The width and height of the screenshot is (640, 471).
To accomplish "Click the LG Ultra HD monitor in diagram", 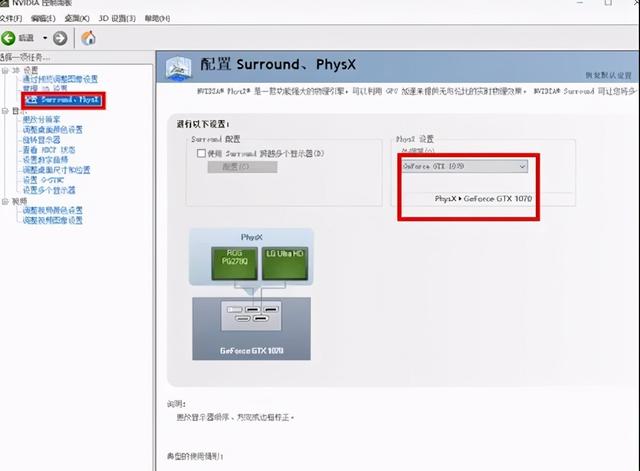I will [285, 263].
